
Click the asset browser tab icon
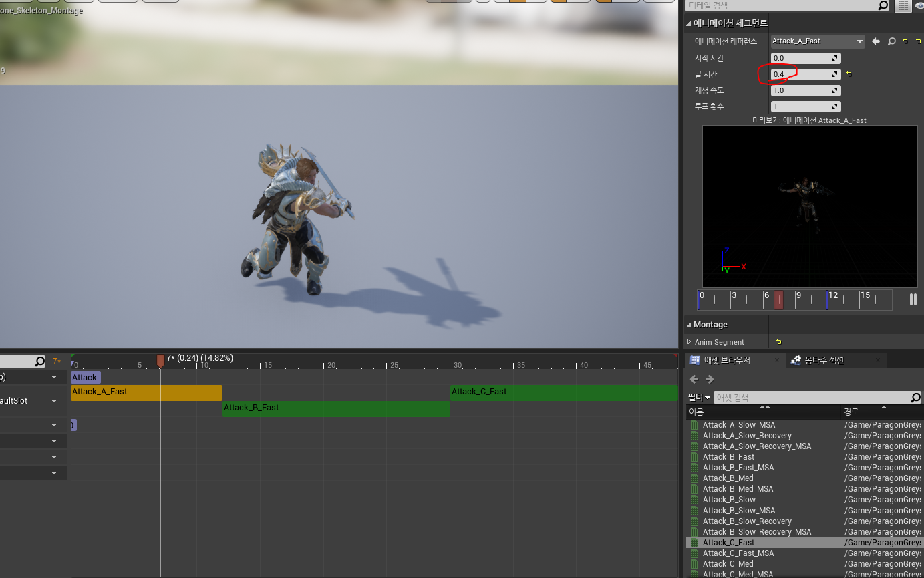[695, 360]
